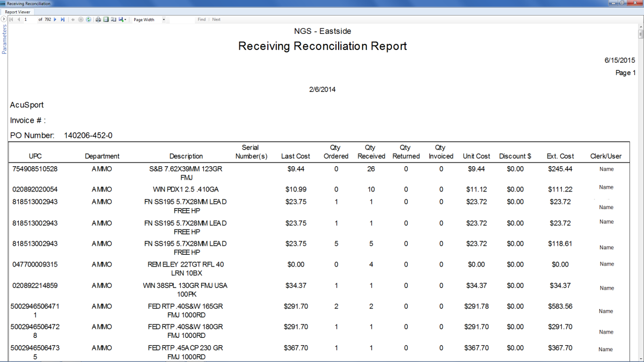This screenshot has width=644, height=362.
Task: Print the report
Action: click(98, 19)
